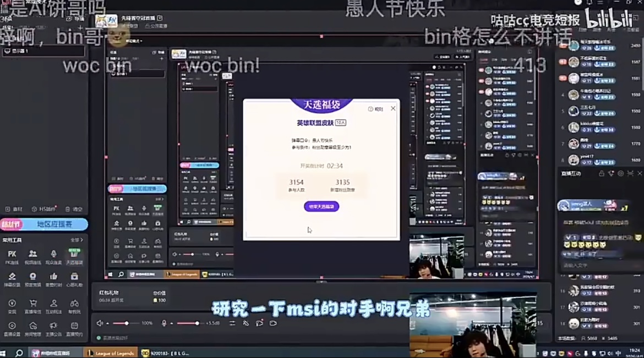Mute the speaker output icon
The height and width of the screenshot is (358, 644).
pos(100,323)
